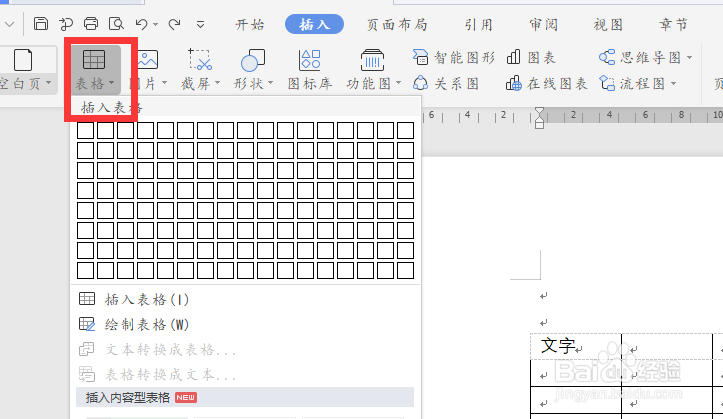Expand the undo history dropdown arrow
723x419 pixels.
[155, 24]
